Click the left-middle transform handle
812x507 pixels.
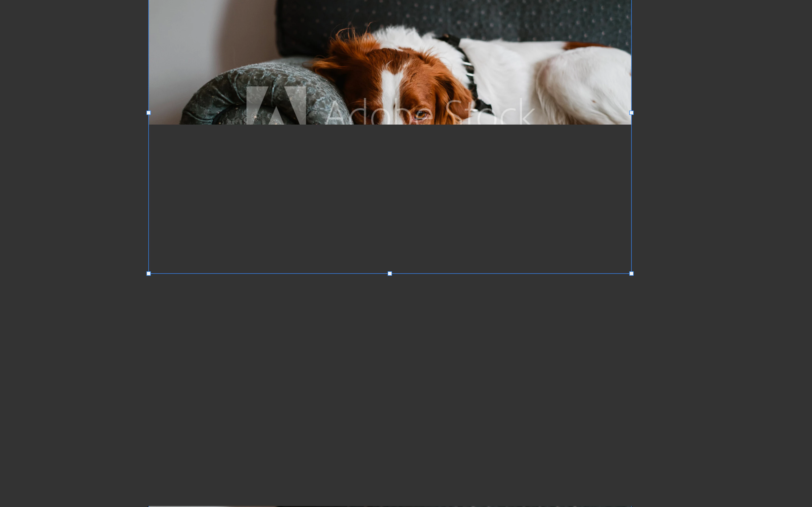[149, 113]
